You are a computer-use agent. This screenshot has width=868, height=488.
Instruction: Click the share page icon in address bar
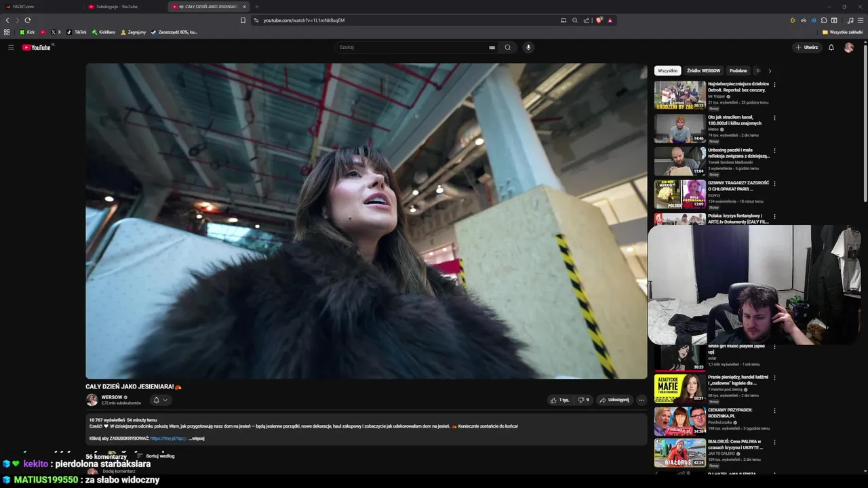587,20
